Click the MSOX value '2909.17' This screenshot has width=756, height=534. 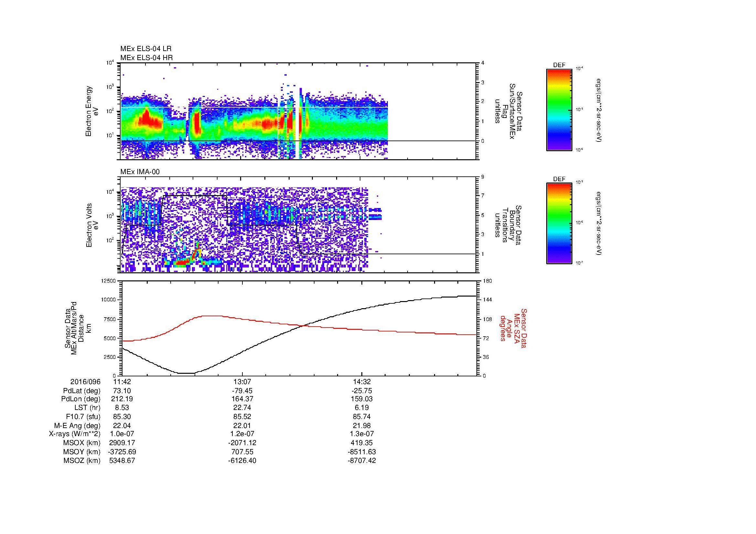[122, 443]
